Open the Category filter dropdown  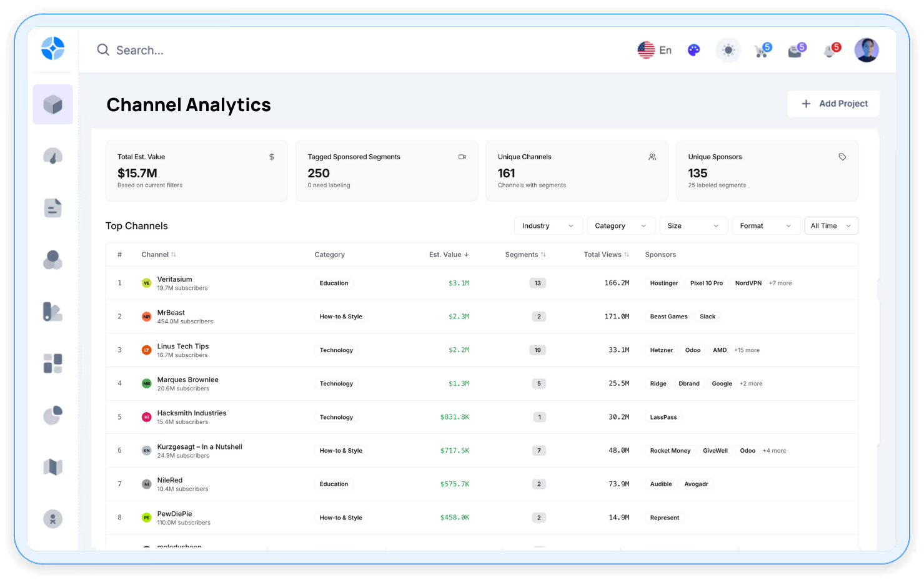coord(621,226)
